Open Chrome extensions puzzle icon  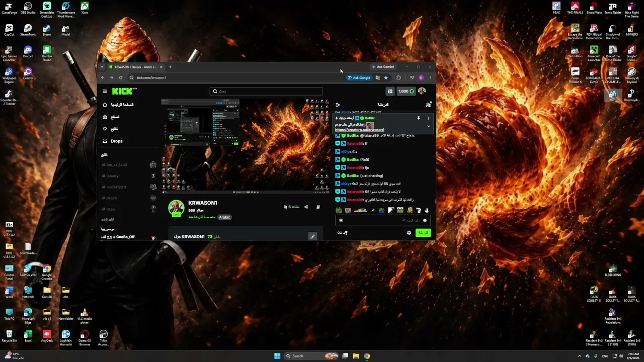398,78
